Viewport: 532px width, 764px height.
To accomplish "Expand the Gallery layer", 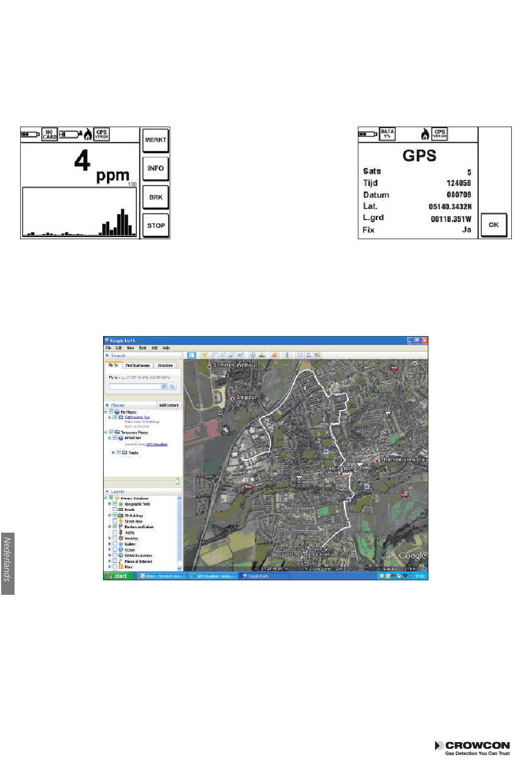I will coord(110,544).
